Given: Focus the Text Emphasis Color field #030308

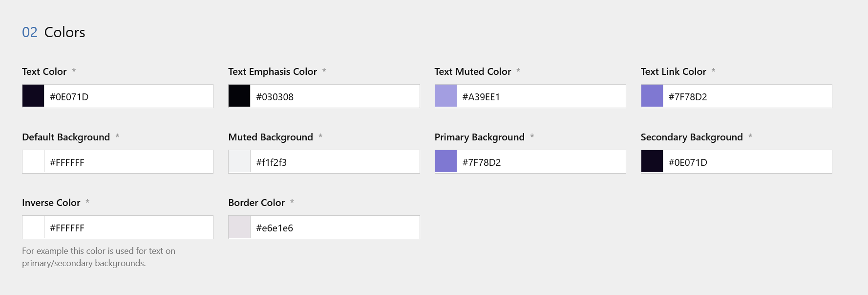Looking at the screenshot, I should point(334,96).
